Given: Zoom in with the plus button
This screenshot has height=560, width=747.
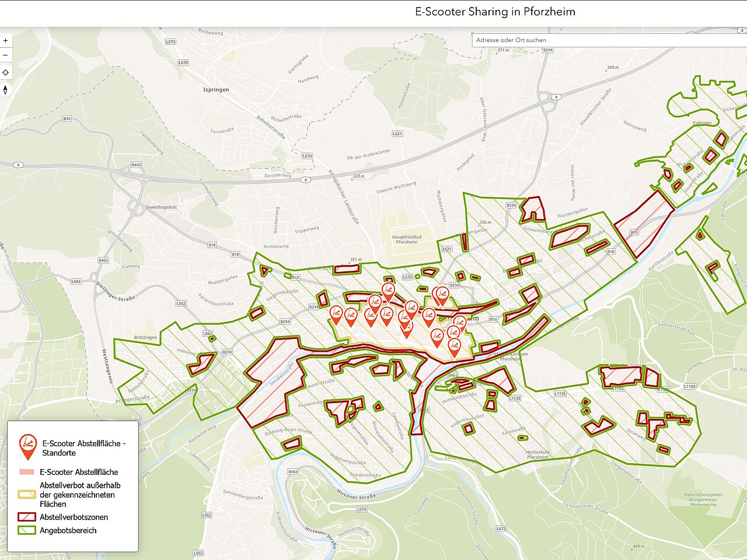Looking at the screenshot, I should click(x=6, y=41).
